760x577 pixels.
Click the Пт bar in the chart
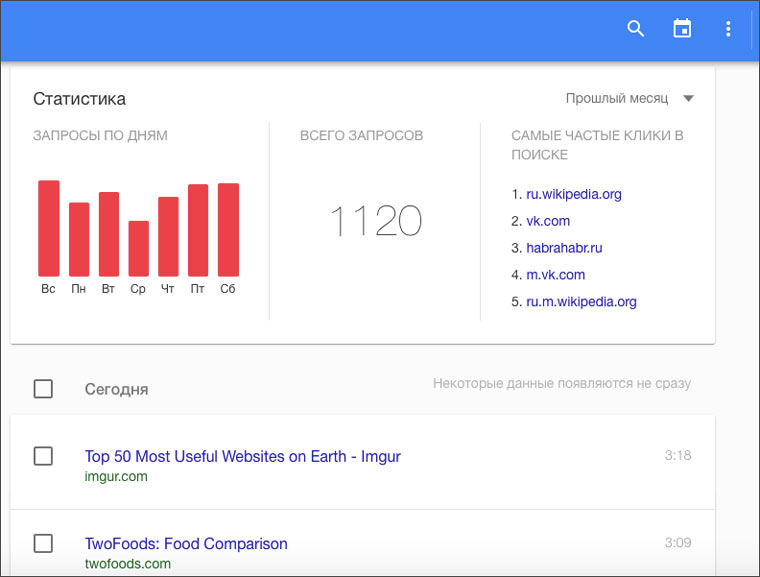[198, 230]
